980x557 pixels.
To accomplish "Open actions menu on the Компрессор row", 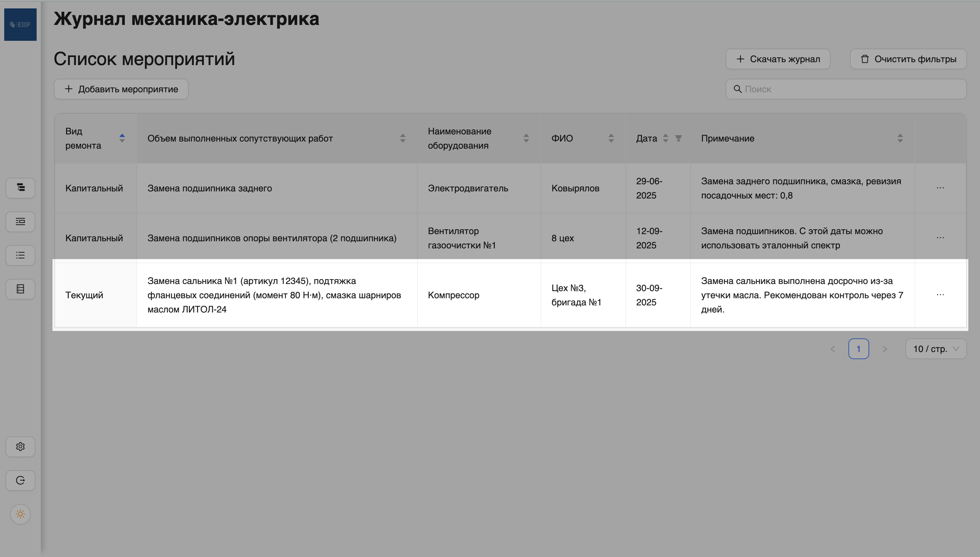I will [940, 295].
